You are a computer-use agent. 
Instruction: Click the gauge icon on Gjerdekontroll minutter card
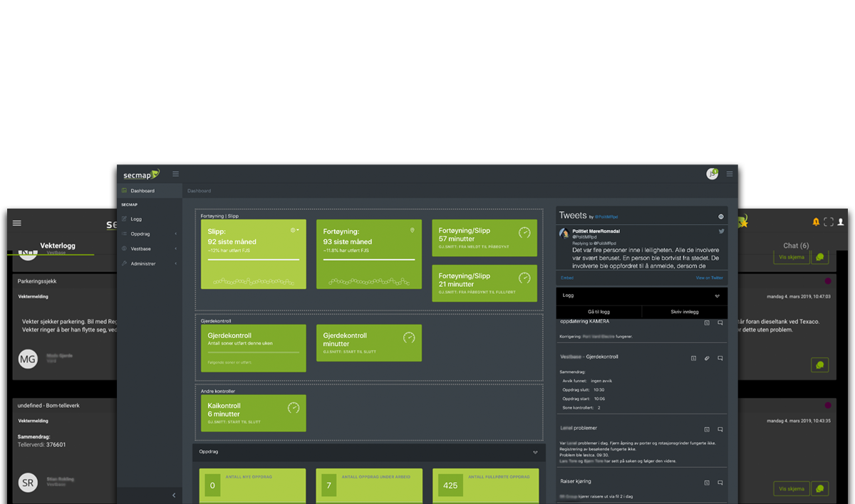(409, 337)
